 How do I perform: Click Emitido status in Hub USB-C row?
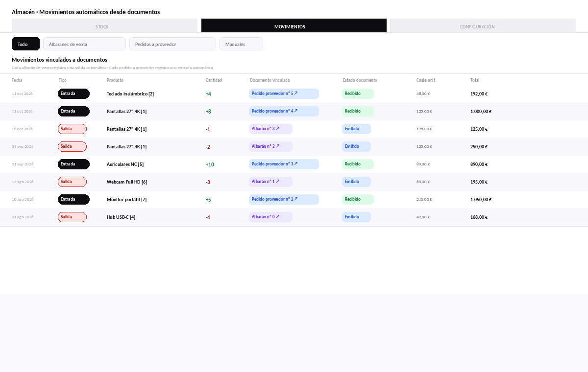(356, 217)
